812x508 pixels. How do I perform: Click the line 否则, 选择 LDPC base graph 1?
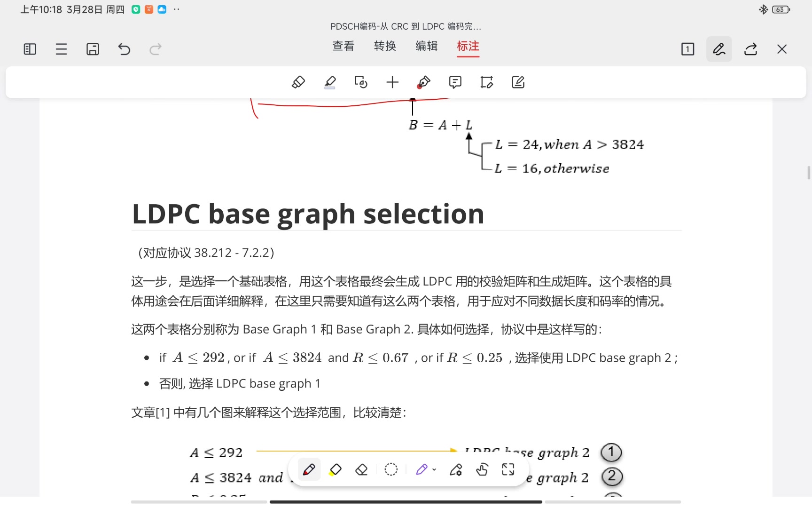click(240, 384)
